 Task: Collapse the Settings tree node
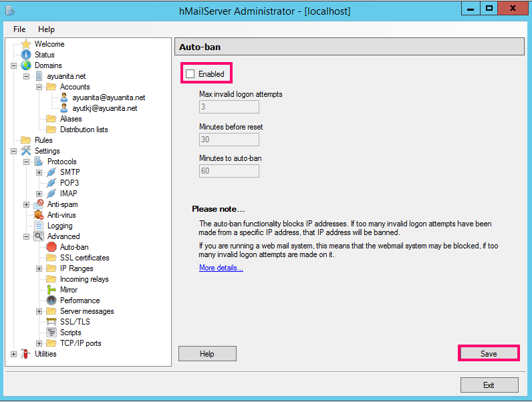pyautogui.click(x=13, y=151)
